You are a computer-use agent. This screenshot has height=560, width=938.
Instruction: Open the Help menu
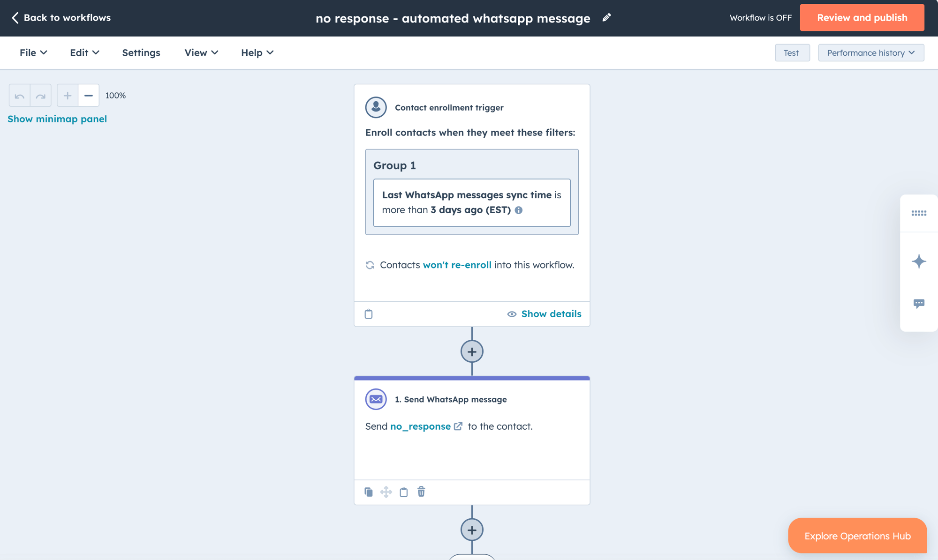pos(256,52)
